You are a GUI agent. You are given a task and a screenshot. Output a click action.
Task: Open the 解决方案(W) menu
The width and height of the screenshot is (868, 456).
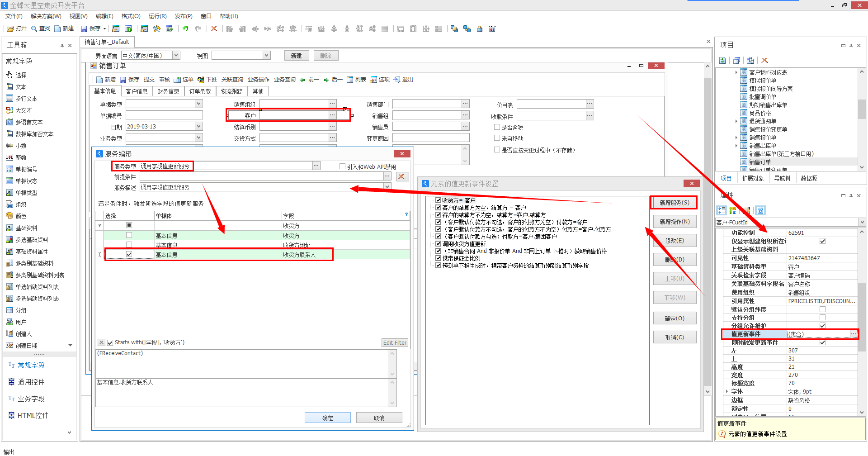[46, 16]
